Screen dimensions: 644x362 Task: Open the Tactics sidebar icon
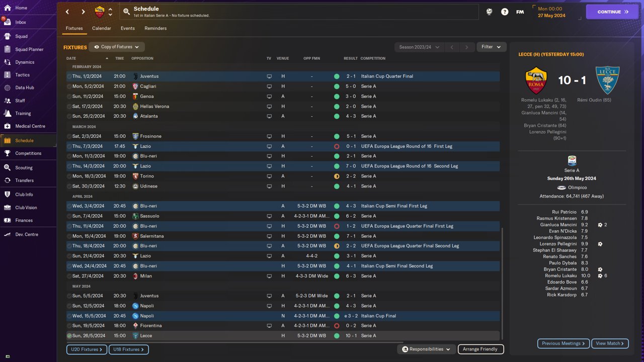8,75
